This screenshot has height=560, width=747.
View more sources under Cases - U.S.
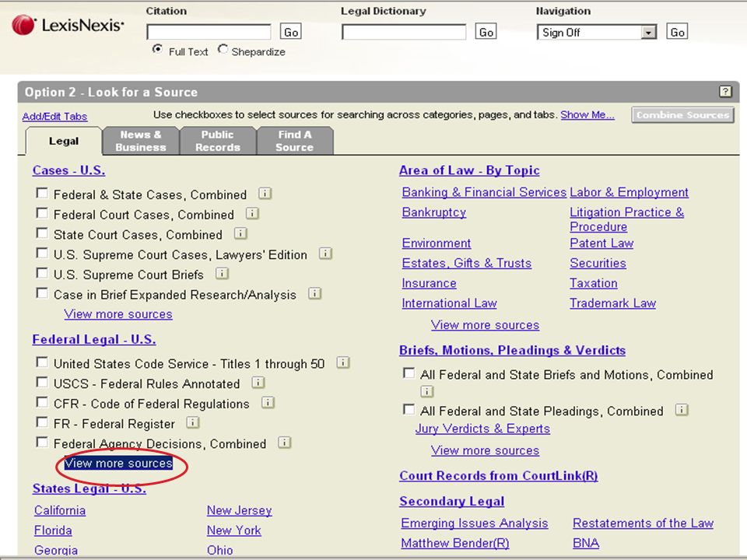point(118,314)
